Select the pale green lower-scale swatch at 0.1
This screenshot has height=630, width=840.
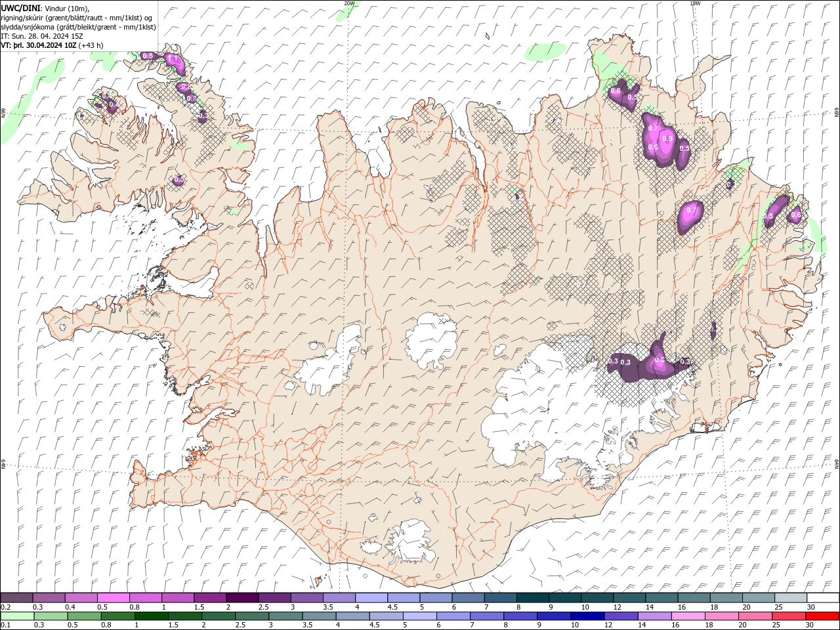(x=17, y=616)
